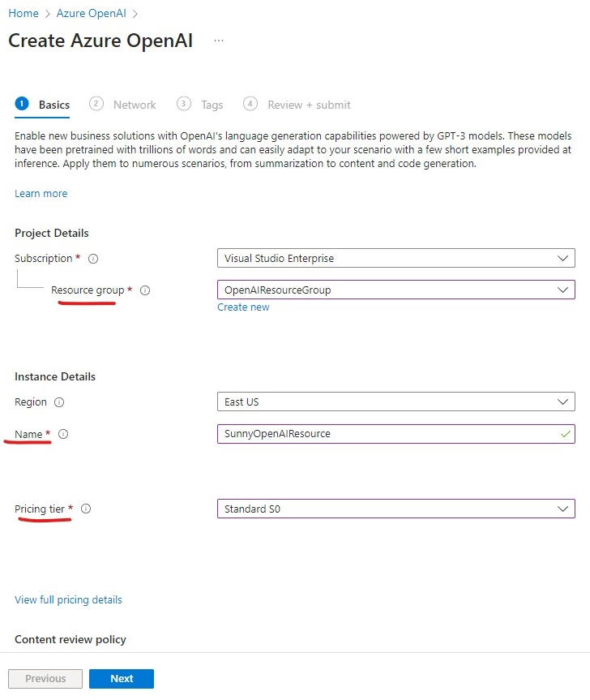Viewport: 590px width, 700px height.
Task: Open the Pricing tier Standard S0 dropdown
Action: click(x=396, y=509)
